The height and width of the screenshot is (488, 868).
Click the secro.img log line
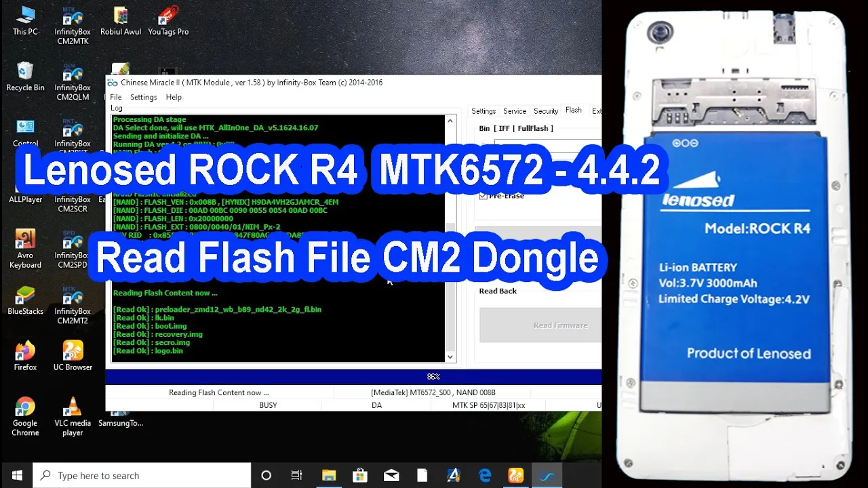tap(151, 342)
